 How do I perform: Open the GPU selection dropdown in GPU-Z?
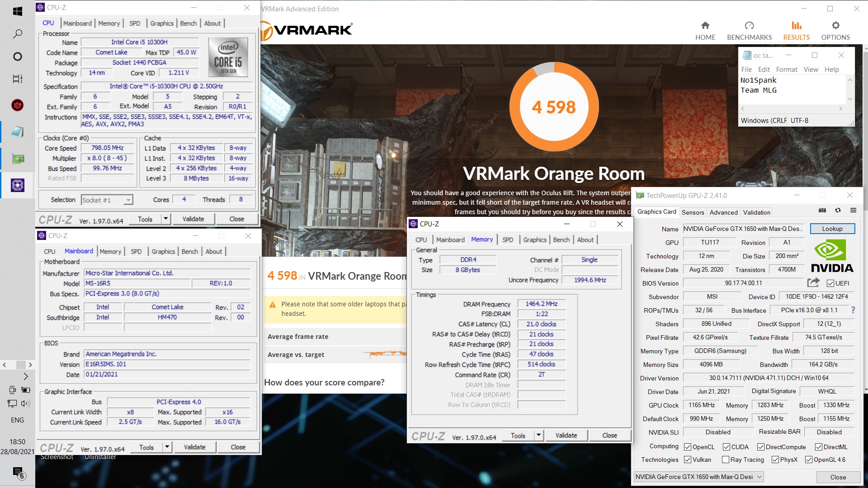(x=698, y=477)
